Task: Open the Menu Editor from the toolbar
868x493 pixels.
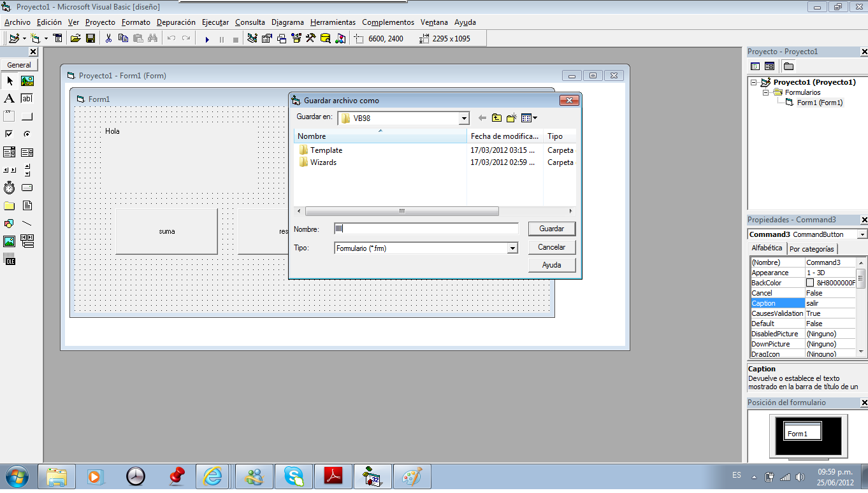Action: [58, 38]
